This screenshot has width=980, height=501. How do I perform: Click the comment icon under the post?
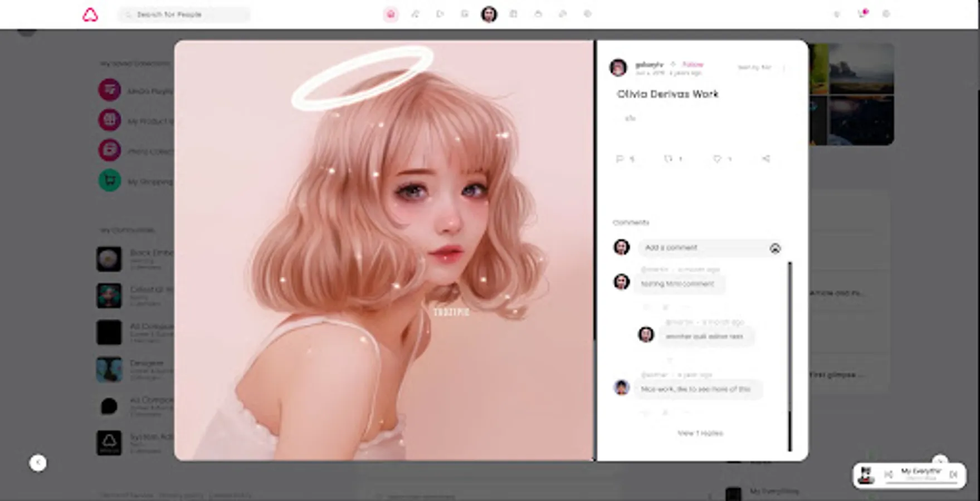coord(620,159)
